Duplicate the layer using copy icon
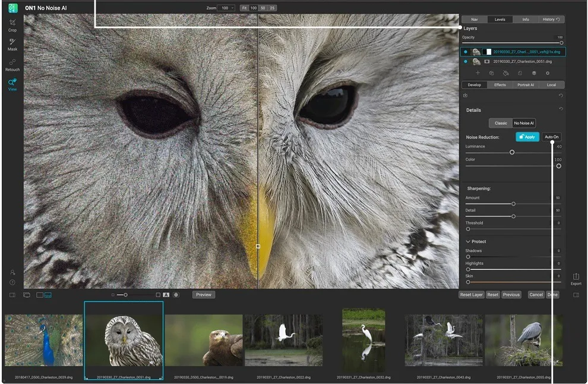Screen dimensions: 588x384 click(491, 73)
